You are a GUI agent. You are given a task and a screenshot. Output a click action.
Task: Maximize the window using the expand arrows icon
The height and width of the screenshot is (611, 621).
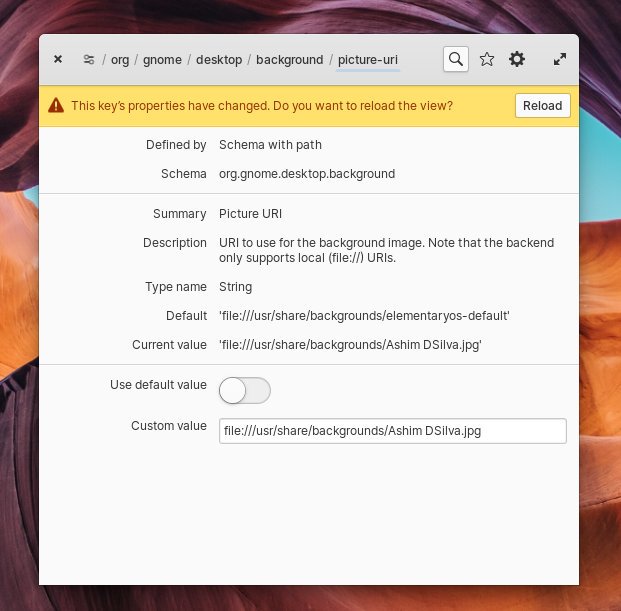pos(560,59)
